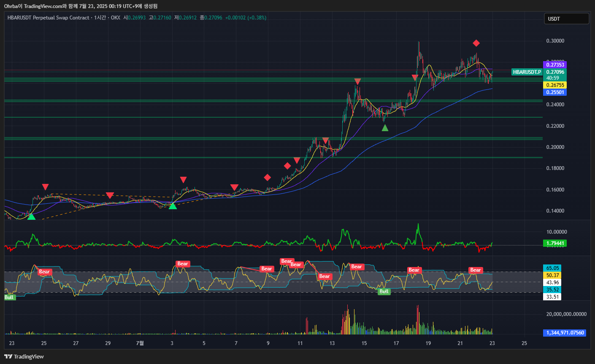Click the 10.00000 indicator axis label
This screenshot has height=364, width=595.
[557, 232]
